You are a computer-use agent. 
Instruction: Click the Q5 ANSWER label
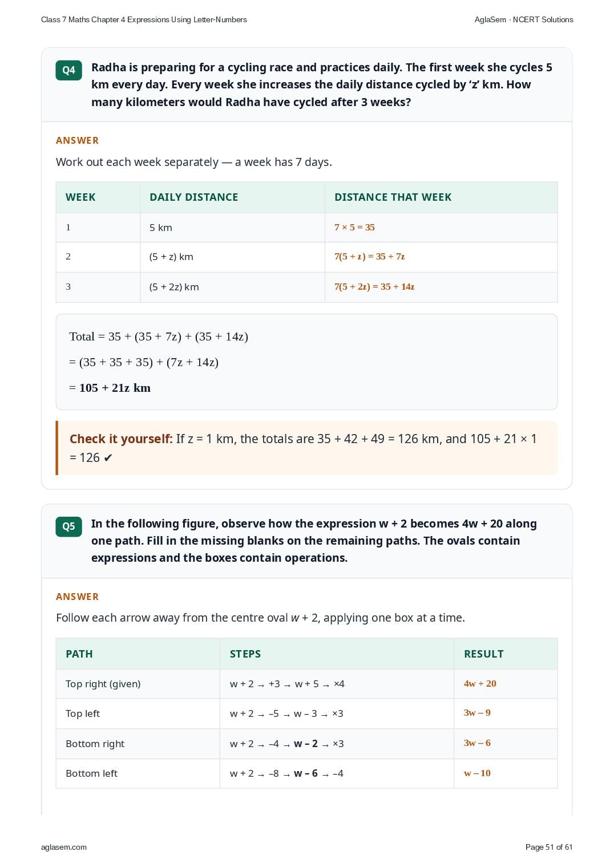click(77, 597)
